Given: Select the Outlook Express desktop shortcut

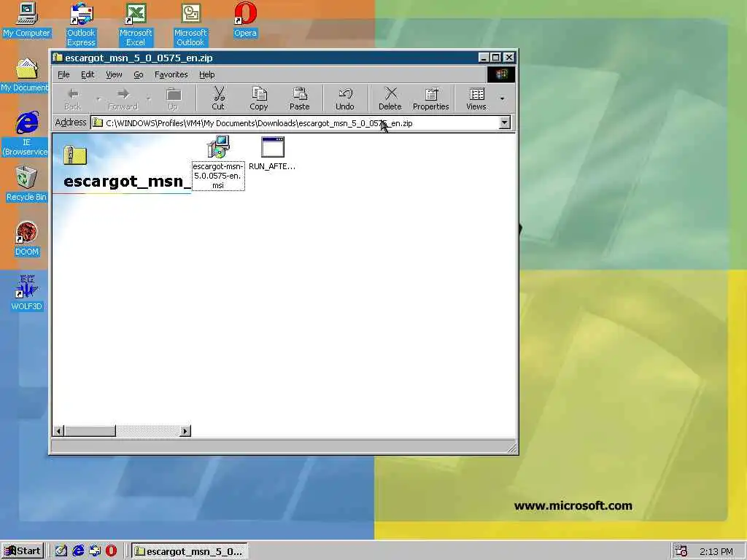Looking at the screenshot, I should pos(81,24).
